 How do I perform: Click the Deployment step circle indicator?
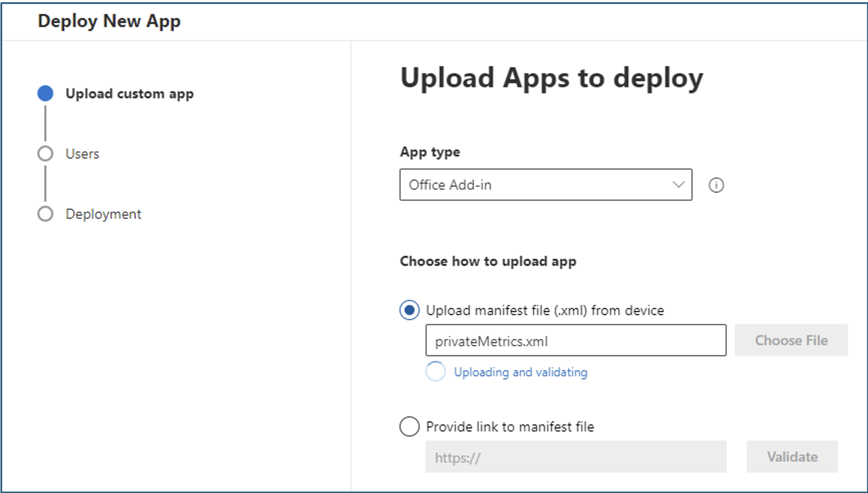45,214
